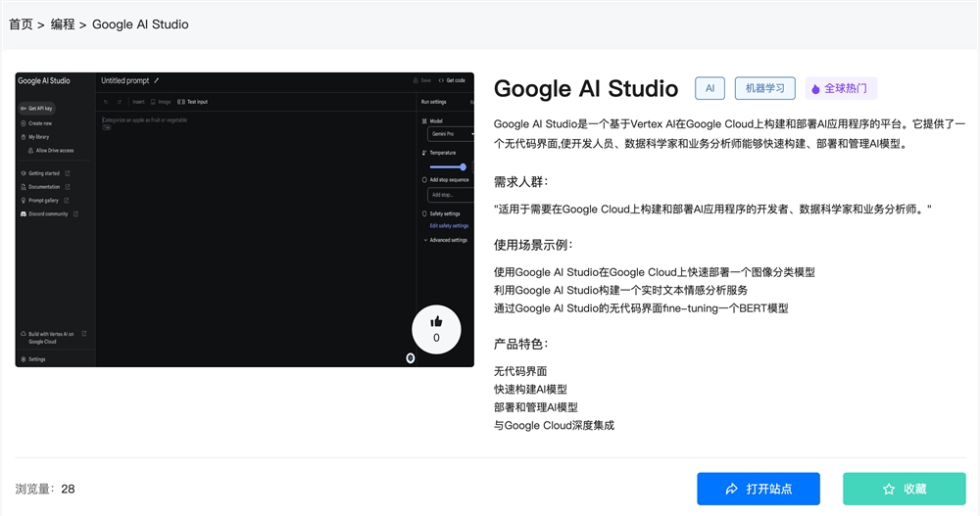Go to 首页 in the breadcrumb
Viewport: 980px width, 516px height.
pyautogui.click(x=21, y=24)
